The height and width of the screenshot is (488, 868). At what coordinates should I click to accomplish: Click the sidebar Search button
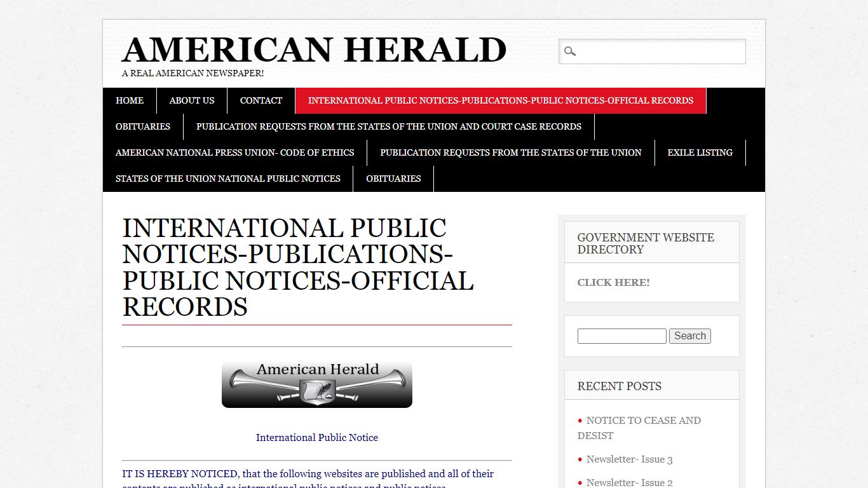690,336
